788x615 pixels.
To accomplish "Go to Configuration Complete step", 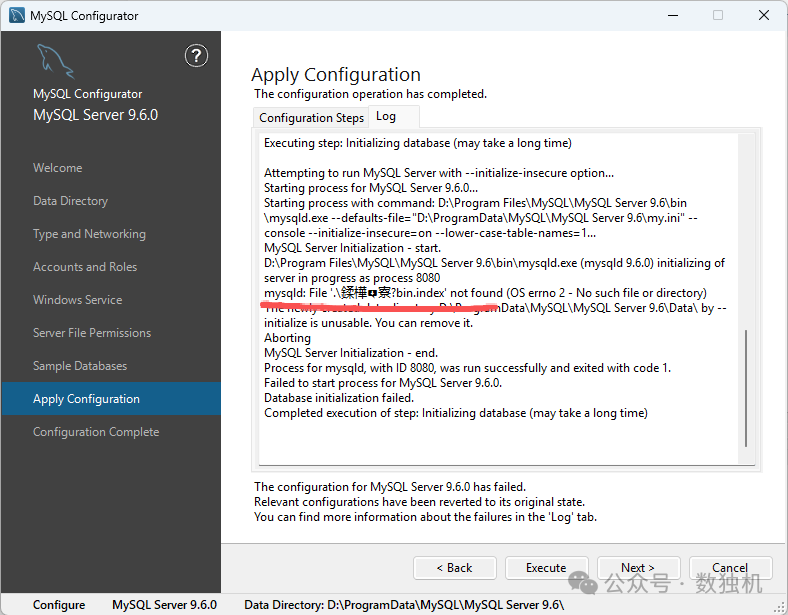I will click(96, 432).
